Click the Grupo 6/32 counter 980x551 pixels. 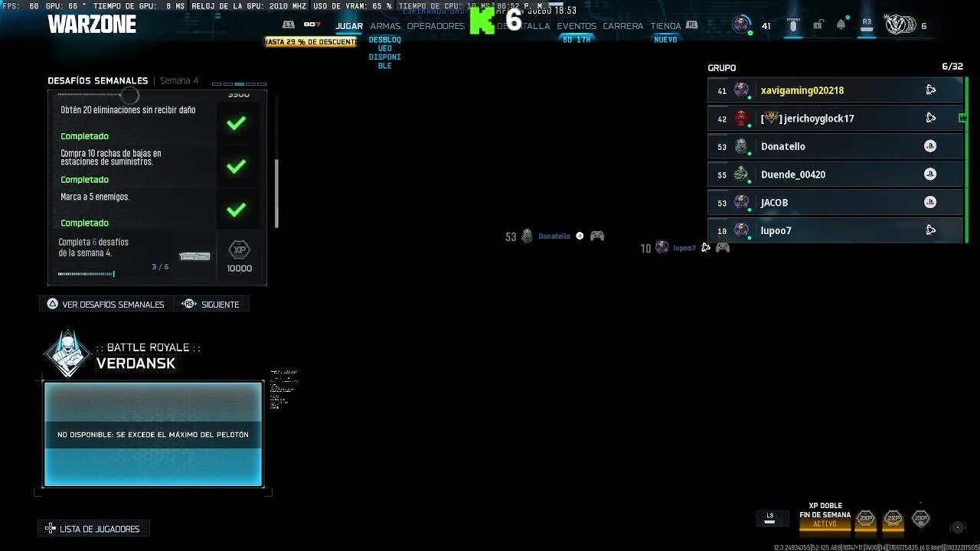click(x=952, y=67)
